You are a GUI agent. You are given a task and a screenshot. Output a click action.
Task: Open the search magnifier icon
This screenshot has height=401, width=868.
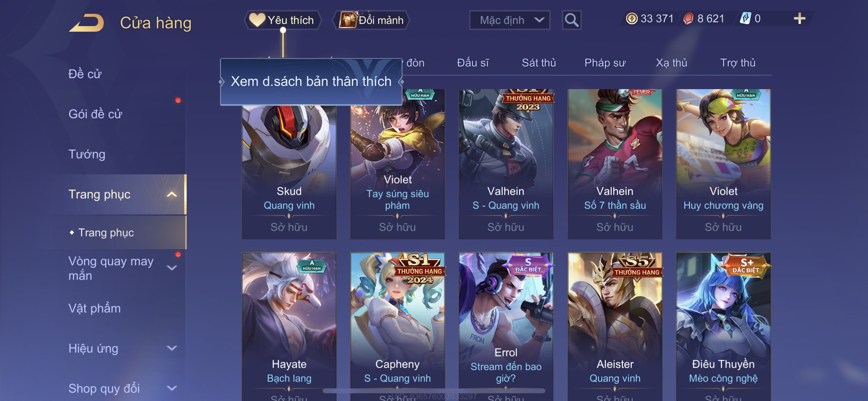(572, 20)
